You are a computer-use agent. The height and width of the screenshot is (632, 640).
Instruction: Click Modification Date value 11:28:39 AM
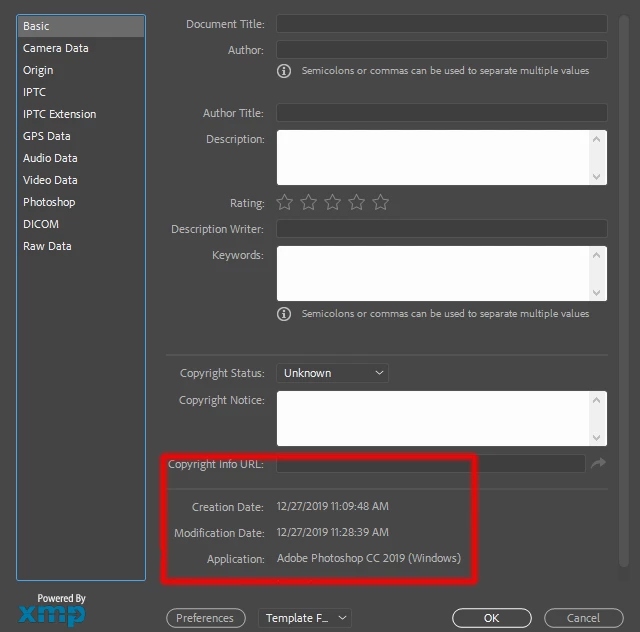coord(333,532)
